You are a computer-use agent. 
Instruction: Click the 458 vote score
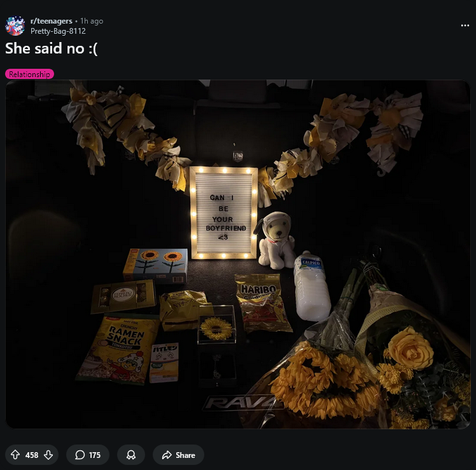pos(32,455)
